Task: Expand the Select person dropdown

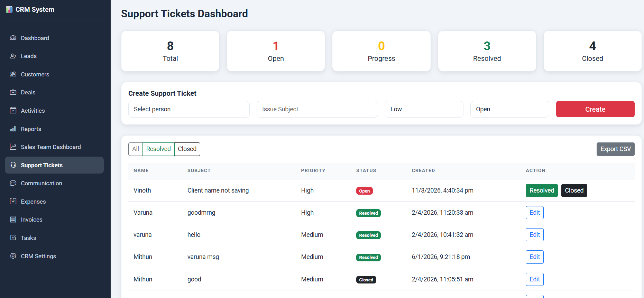Action: pyautogui.click(x=189, y=109)
